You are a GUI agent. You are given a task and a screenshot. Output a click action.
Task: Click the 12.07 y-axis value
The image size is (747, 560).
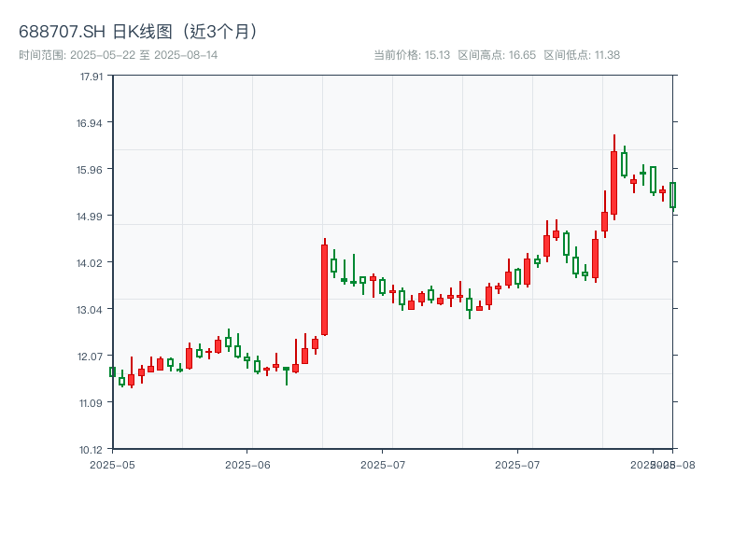pos(90,357)
